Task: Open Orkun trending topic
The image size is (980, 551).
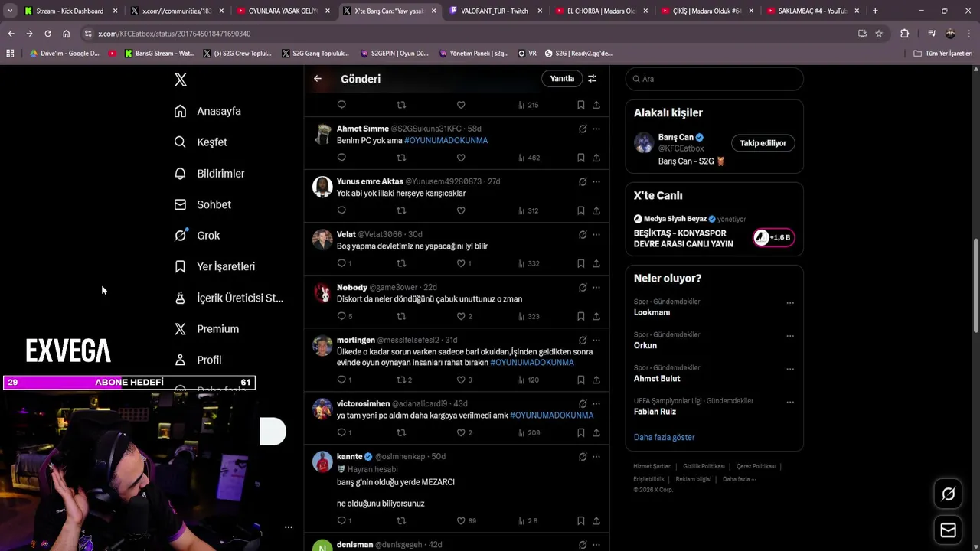Action: point(645,345)
